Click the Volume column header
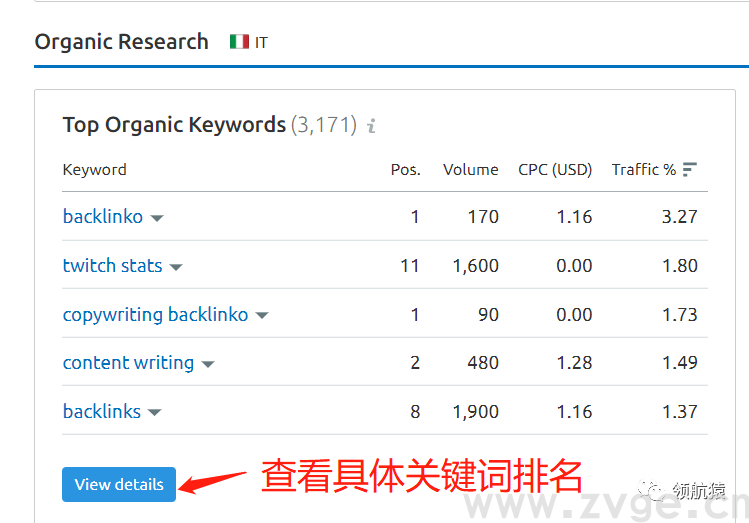The width and height of the screenshot is (749, 523). [x=471, y=170]
